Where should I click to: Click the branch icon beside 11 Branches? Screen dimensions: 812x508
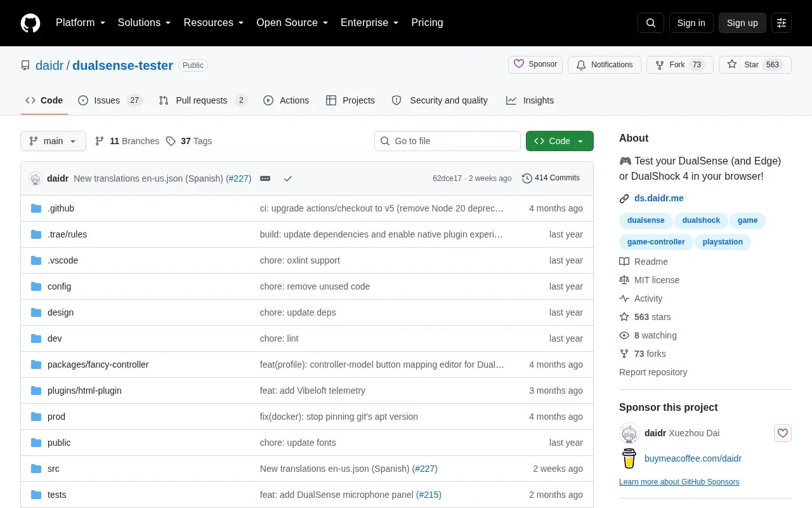(x=100, y=141)
